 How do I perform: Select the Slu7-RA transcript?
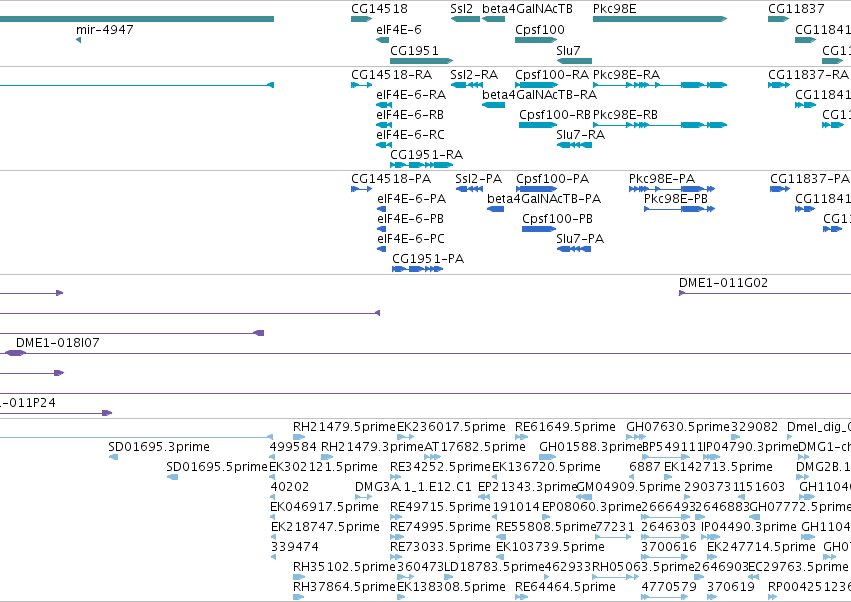[x=580, y=135]
